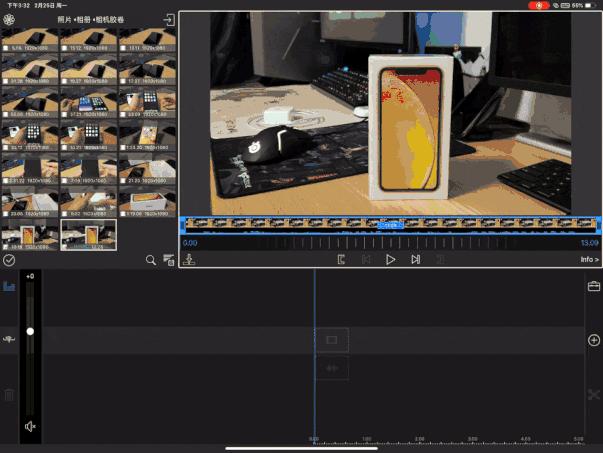603x453 pixels.
Task: Open library search magnifier
Action: point(151,260)
